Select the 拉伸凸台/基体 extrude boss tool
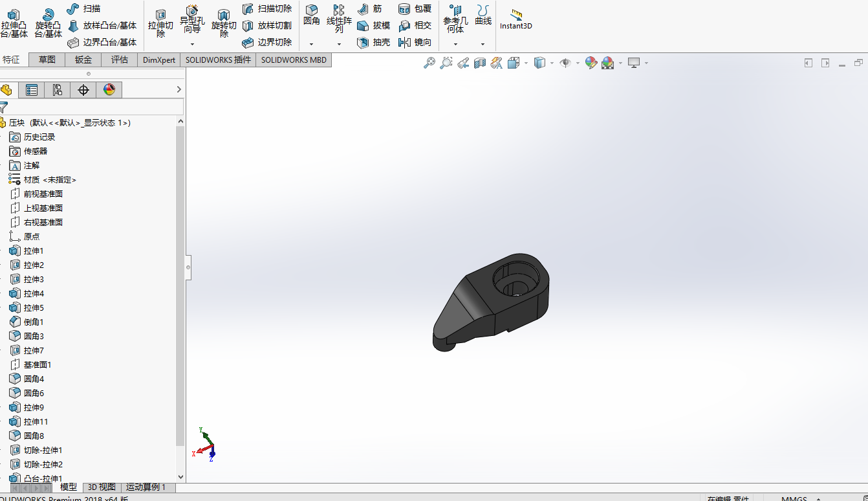Viewport: 868px width, 501px height. click(x=14, y=23)
